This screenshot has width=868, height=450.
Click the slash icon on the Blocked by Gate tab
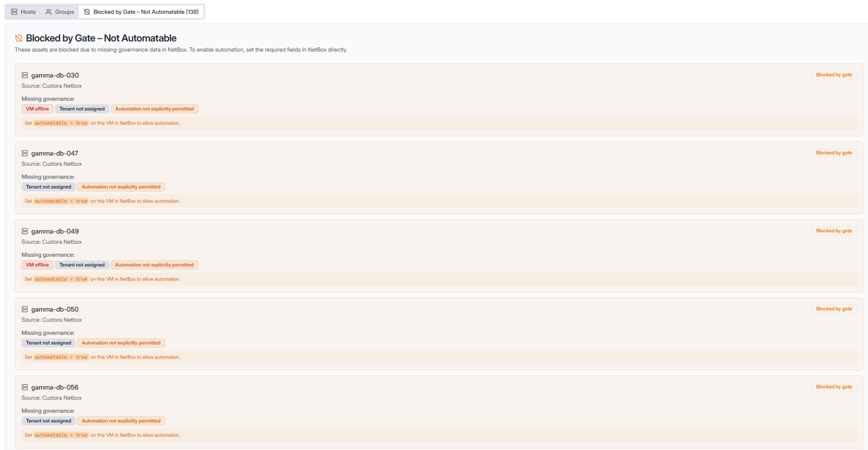coord(87,11)
